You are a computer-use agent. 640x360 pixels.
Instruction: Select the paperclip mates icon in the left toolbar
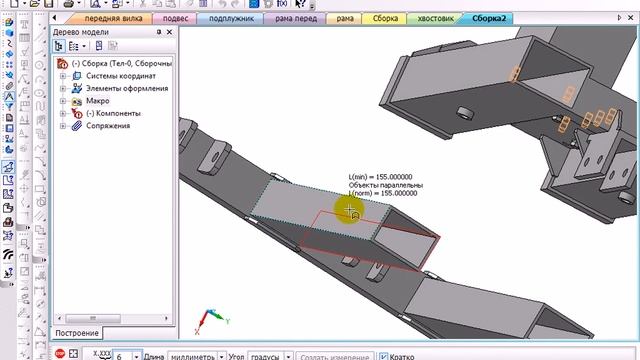coord(9,86)
